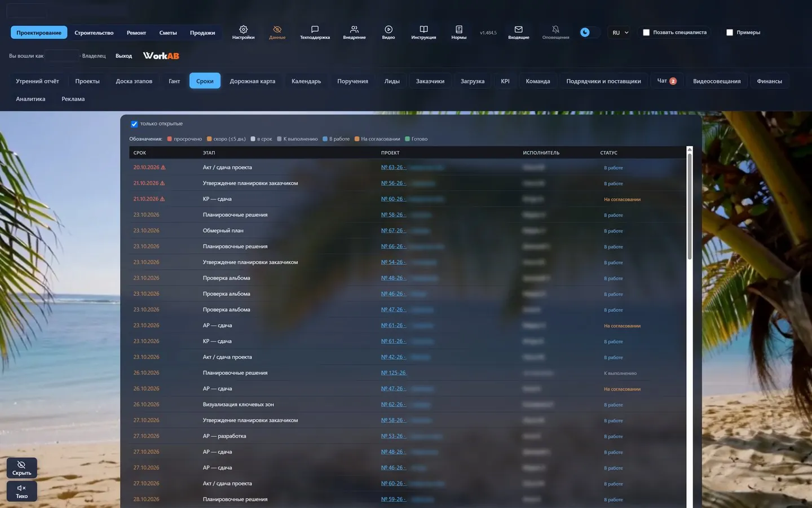812x508 pixels.
Task: Enable the Примеры checkbox
Action: pyautogui.click(x=730, y=33)
